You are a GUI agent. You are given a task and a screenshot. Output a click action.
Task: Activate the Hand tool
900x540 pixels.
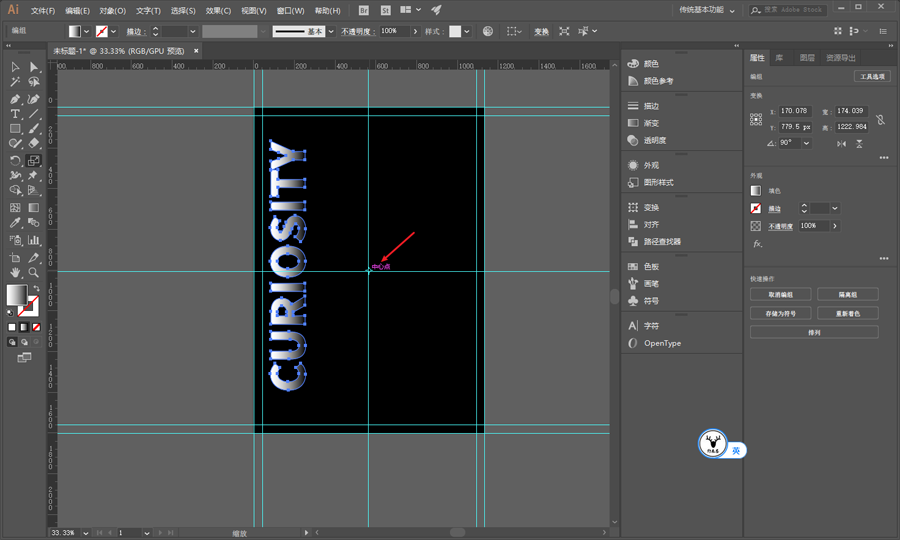click(x=15, y=272)
